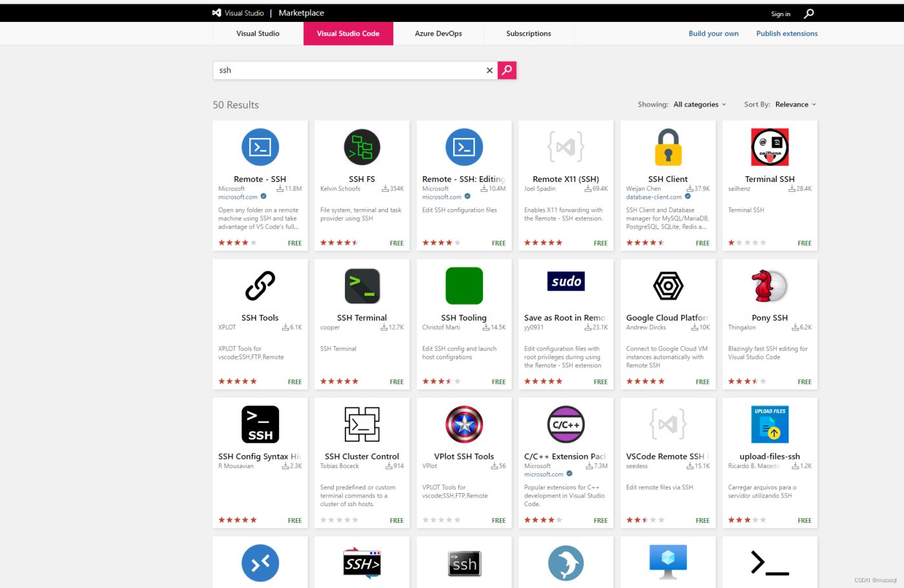Viewport: 904px width, 588px height.
Task: Expand the All categories dropdown
Action: [699, 105]
